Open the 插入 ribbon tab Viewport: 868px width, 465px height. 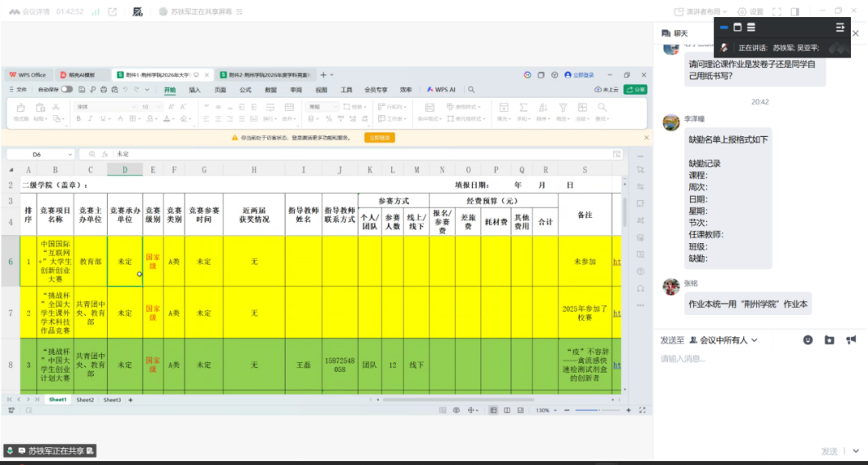[194, 90]
